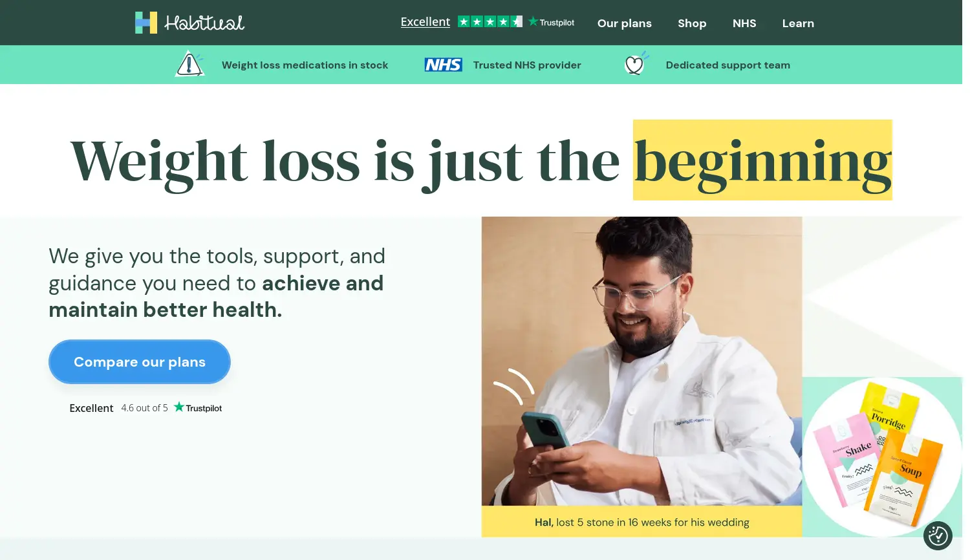Click the heart-shaped support team icon
The height and width of the screenshot is (560, 970).
pos(636,64)
